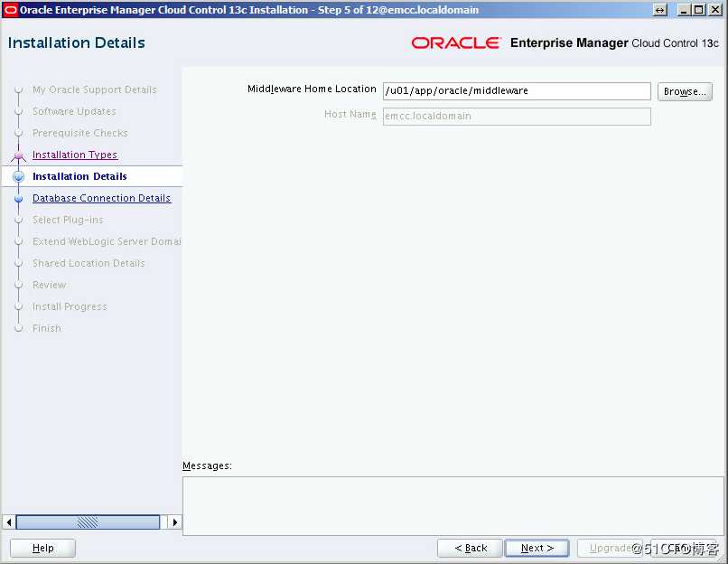Go back to Installation Types step

coord(75,155)
